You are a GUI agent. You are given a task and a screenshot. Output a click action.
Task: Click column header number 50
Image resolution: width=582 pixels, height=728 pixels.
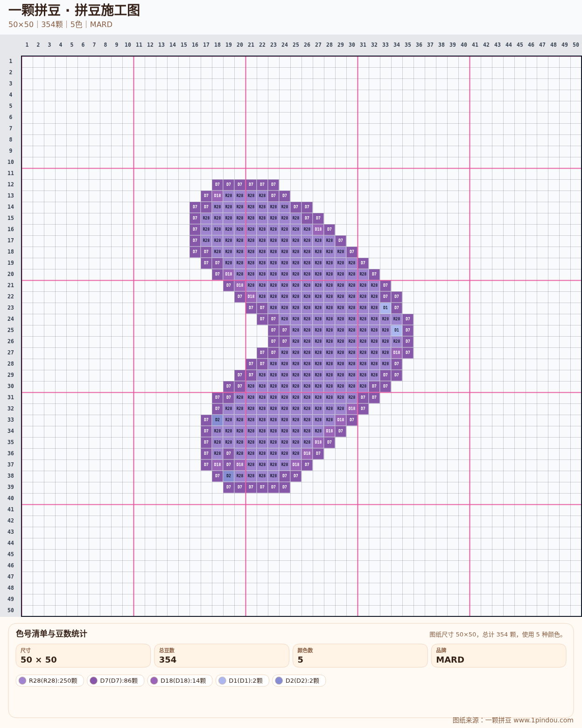click(x=576, y=45)
